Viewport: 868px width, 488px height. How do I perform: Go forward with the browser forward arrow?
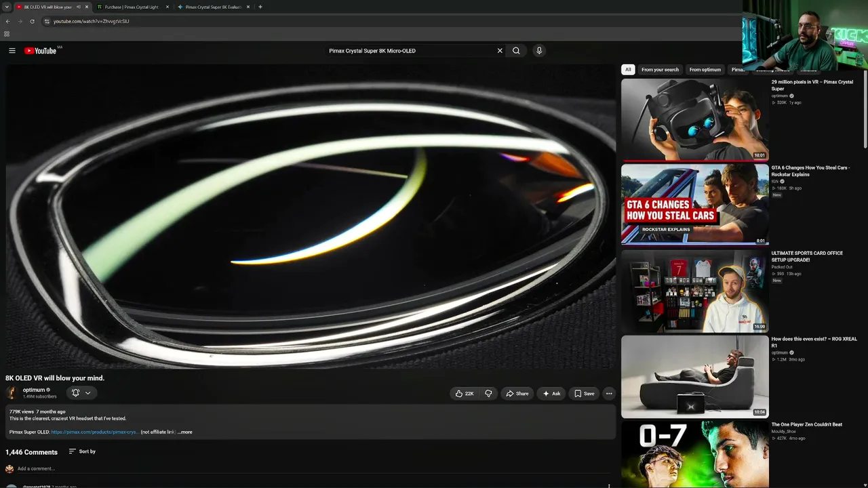click(x=20, y=21)
